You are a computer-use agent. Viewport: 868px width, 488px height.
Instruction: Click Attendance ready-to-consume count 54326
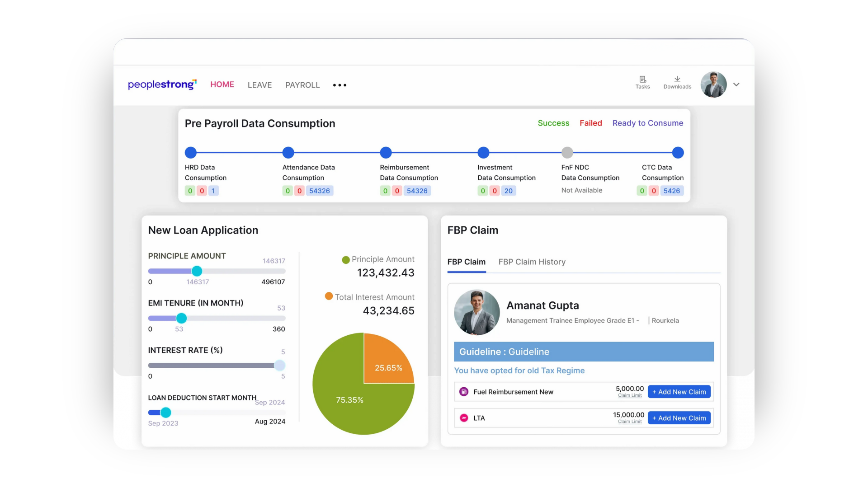click(x=320, y=191)
